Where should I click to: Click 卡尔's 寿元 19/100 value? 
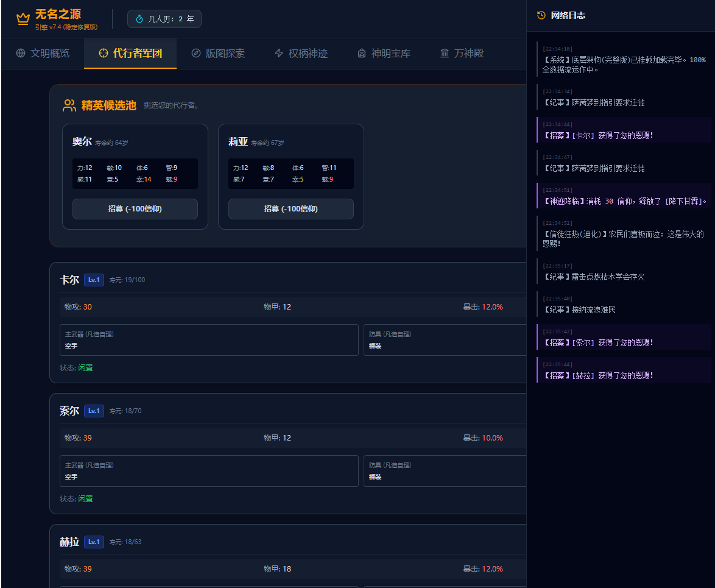point(127,280)
